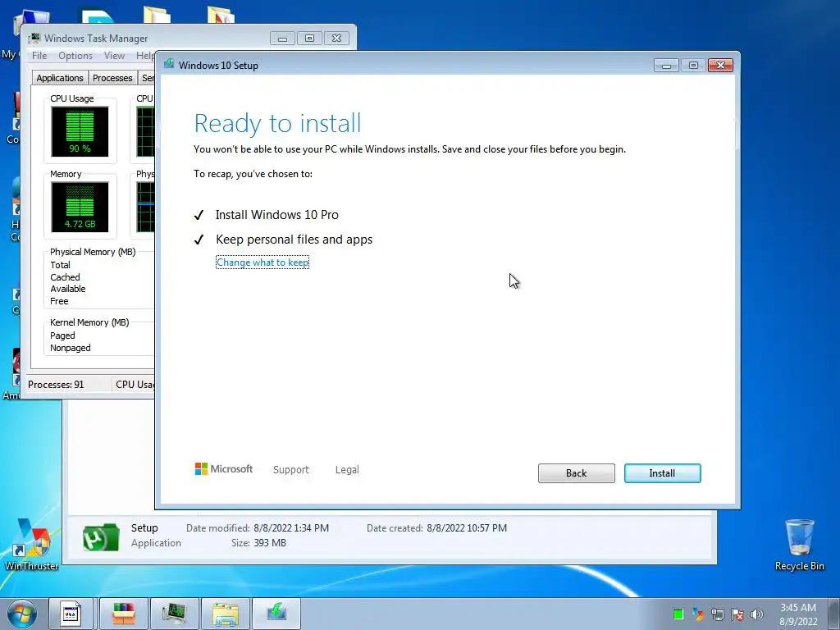Minimize the Windows 10 Setup window
Viewport: 840px width, 630px height.
pyautogui.click(x=666, y=66)
